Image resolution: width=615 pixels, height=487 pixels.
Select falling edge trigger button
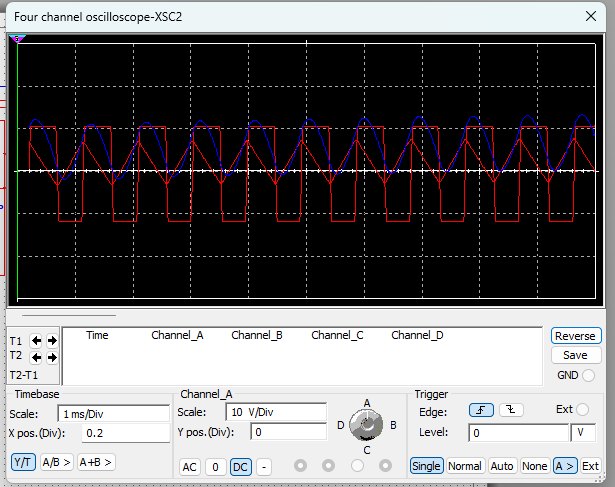pos(511,410)
